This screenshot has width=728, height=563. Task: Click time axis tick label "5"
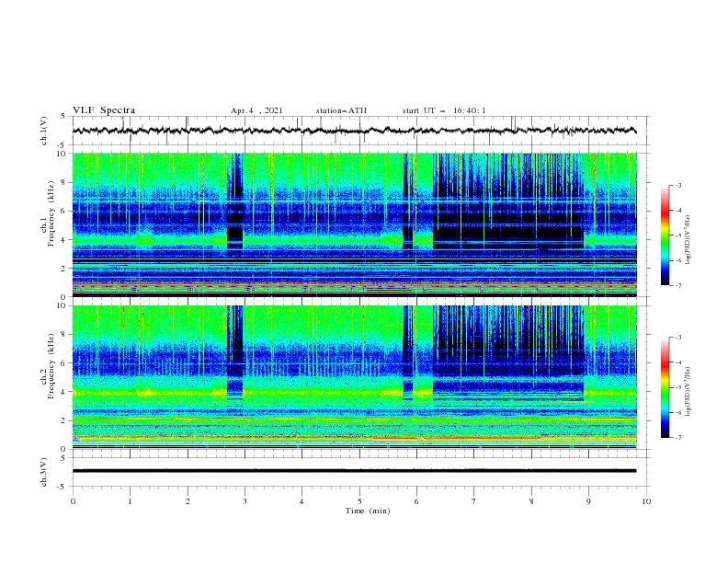click(x=359, y=501)
